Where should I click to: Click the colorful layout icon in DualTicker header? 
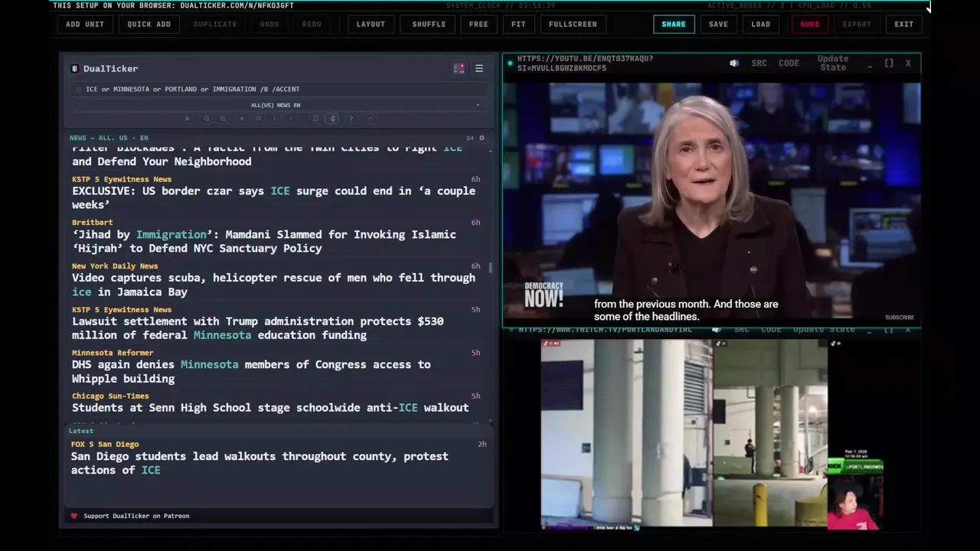coord(459,68)
